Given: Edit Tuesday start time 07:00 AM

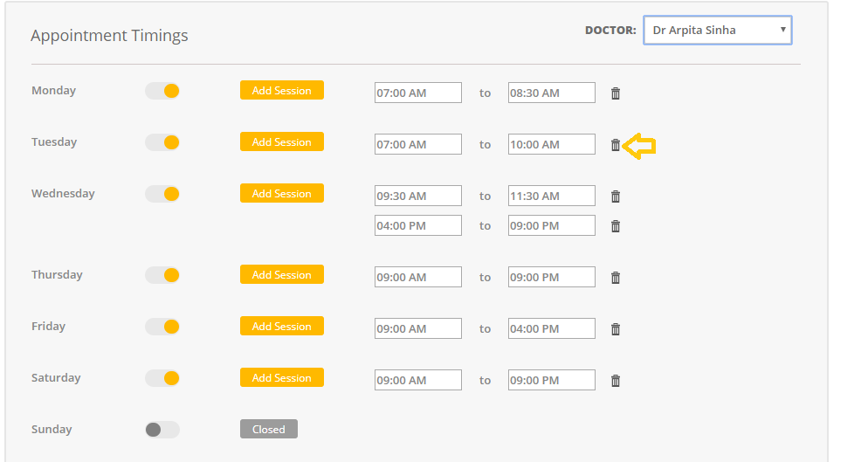Looking at the screenshot, I should click(418, 144).
